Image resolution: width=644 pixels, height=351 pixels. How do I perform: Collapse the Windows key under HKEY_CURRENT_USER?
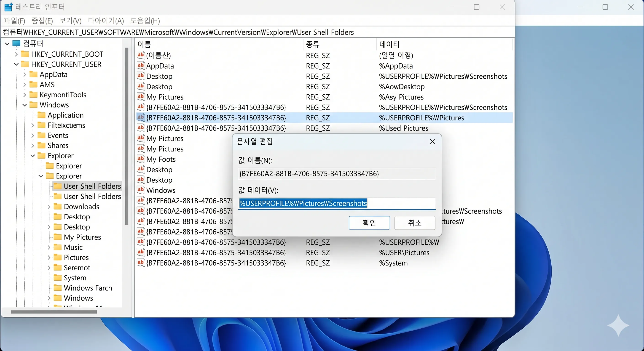(24, 105)
